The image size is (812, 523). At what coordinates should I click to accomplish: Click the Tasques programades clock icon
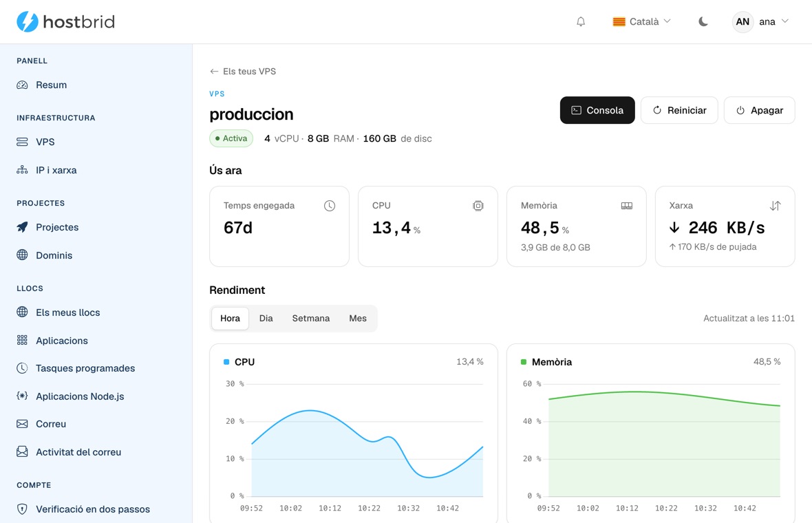pyautogui.click(x=22, y=368)
